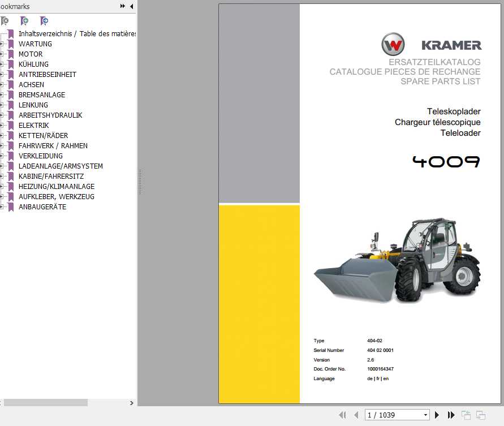Click the Serial Number 404 02 0001 value
The height and width of the screenshot is (426, 504).
click(x=380, y=350)
